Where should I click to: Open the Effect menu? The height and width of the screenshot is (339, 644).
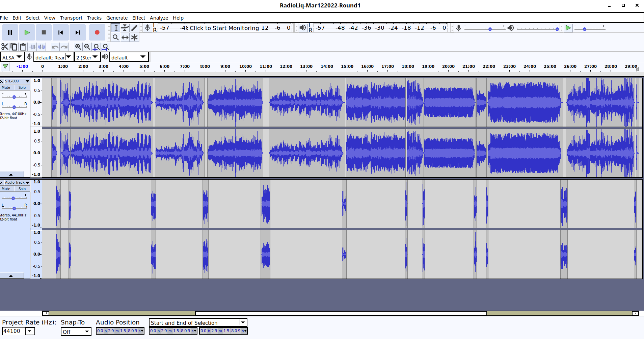coord(138,18)
